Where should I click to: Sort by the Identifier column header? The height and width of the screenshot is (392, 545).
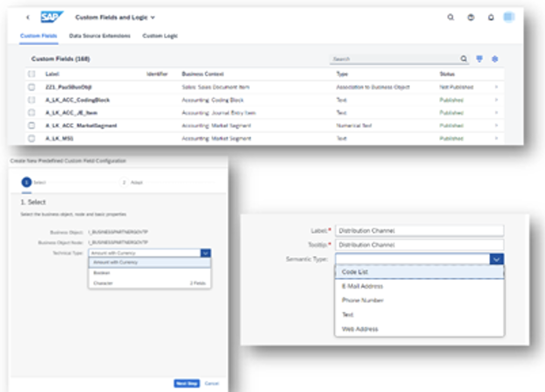[157, 74]
